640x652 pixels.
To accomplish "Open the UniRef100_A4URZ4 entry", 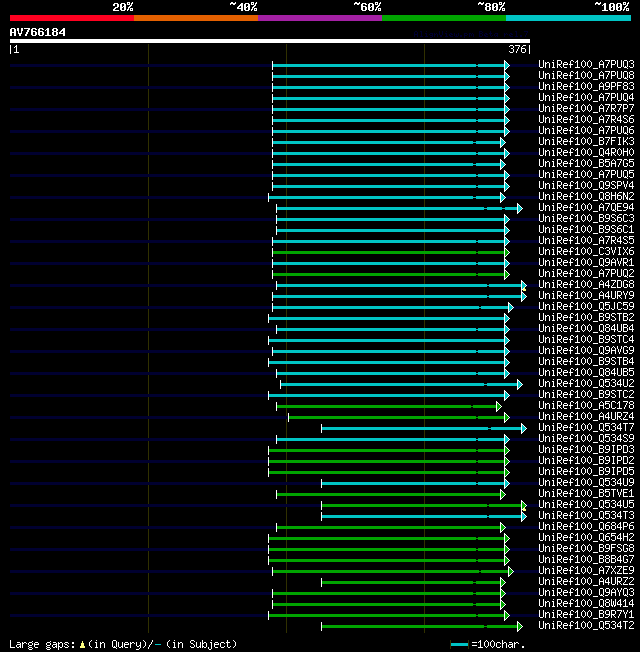I will coord(586,416).
